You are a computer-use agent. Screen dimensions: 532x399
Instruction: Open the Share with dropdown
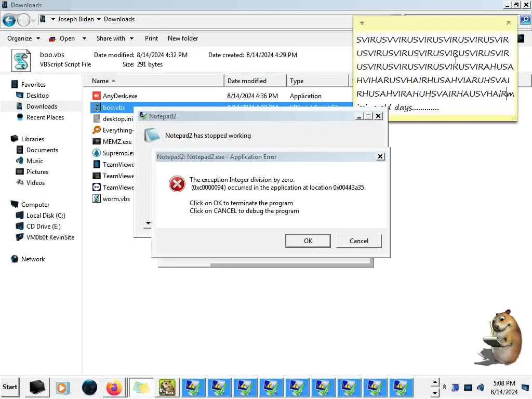[x=115, y=38]
